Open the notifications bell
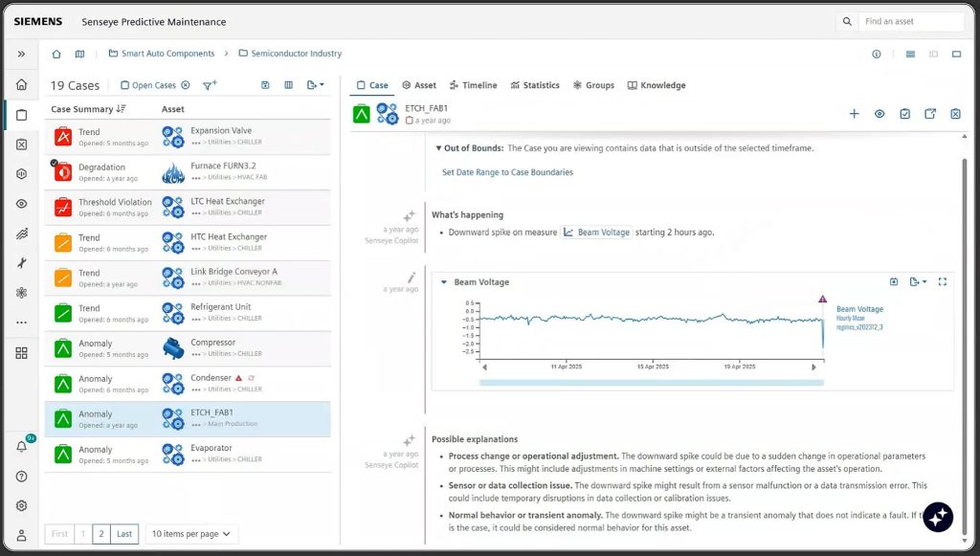The image size is (980, 556). pos(21,446)
